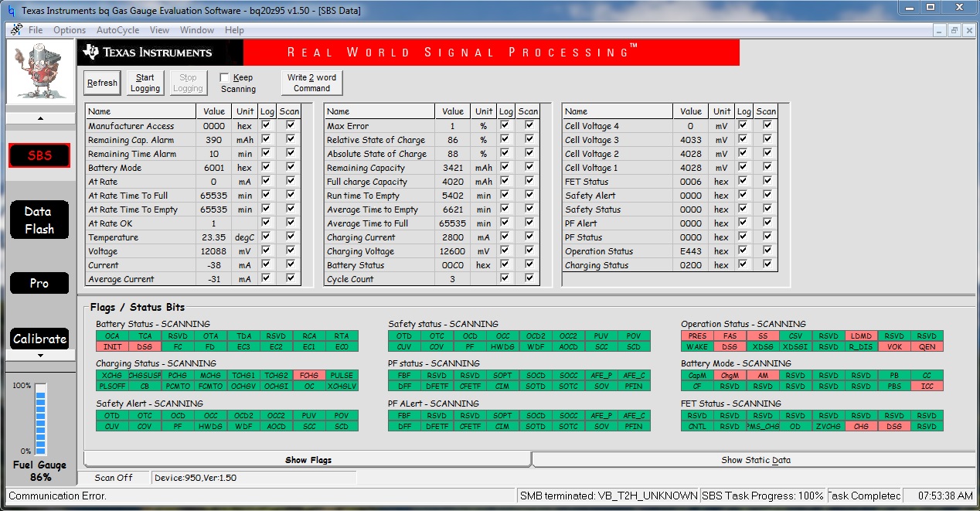Toggle Log checkbox for Cell Voltage 4
This screenshot has height=511, width=980.
[743, 125]
